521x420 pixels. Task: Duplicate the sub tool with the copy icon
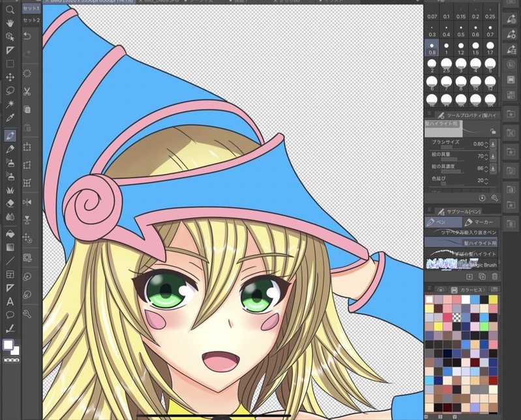tap(482, 277)
